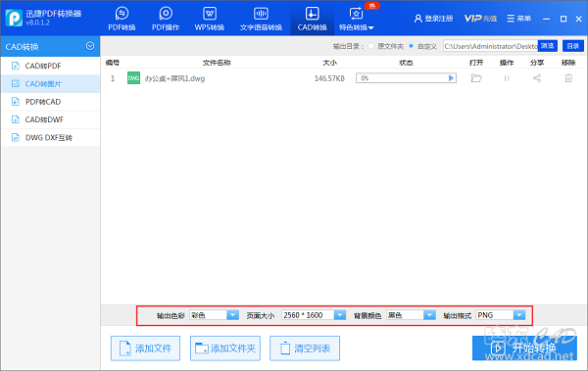This screenshot has height=371, width=588.
Task: Close the application window
Action: (x=578, y=19)
